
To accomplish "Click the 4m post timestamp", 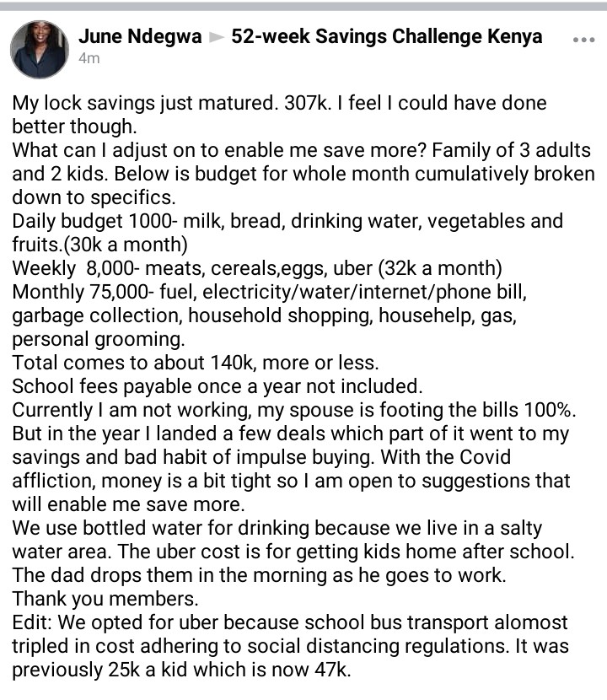I will [x=89, y=58].
